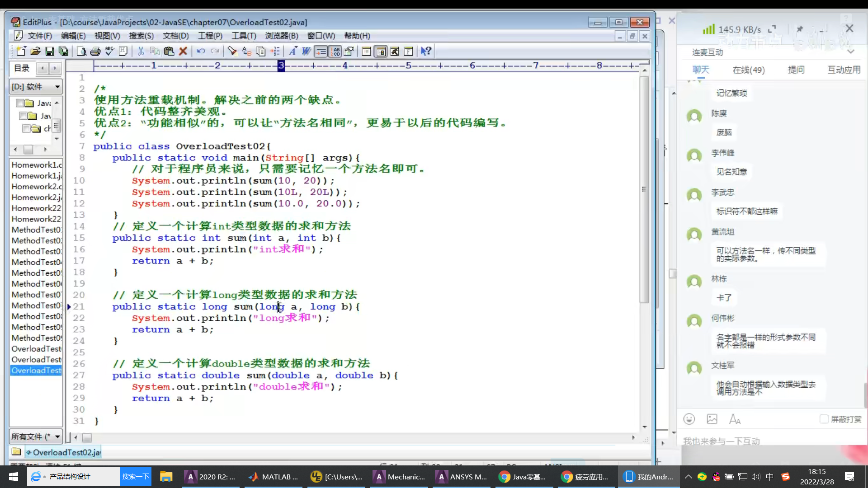Screen dimensions: 868x488
Task: Click the editor vertical scrollbar thumb
Action: coord(644,190)
